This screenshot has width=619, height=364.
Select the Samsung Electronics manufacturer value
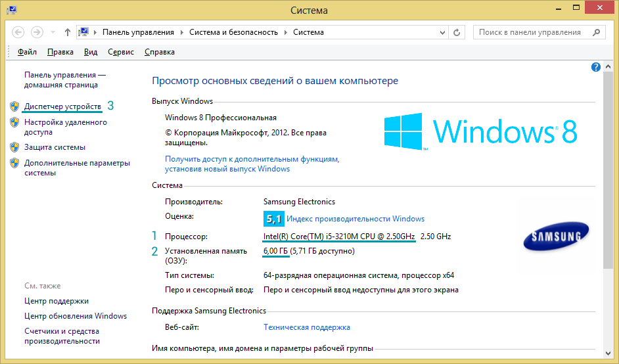click(299, 202)
